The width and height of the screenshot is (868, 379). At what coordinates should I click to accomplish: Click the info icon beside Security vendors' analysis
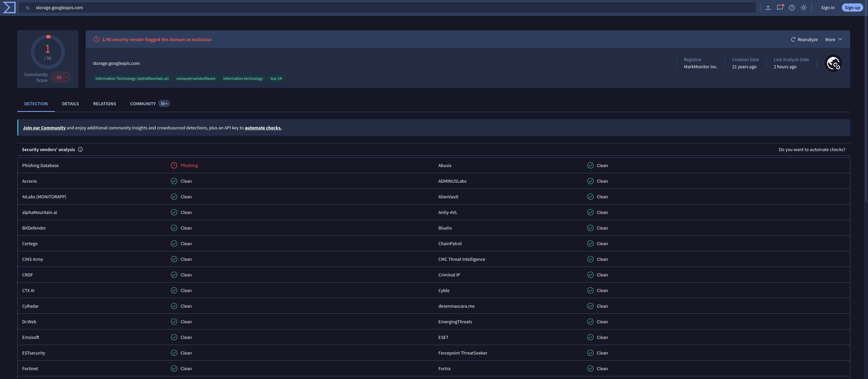(80, 149)
